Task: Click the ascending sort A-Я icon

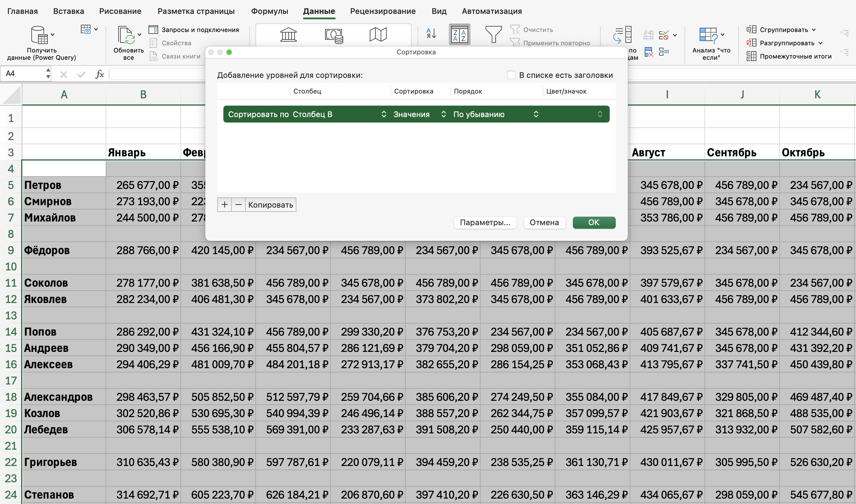Action: (431, 33)
